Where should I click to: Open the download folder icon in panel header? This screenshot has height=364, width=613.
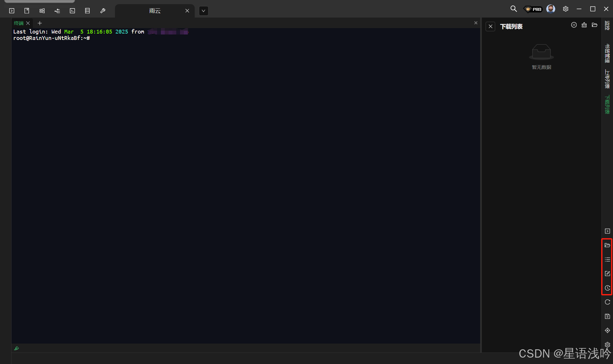pos(594,25)
